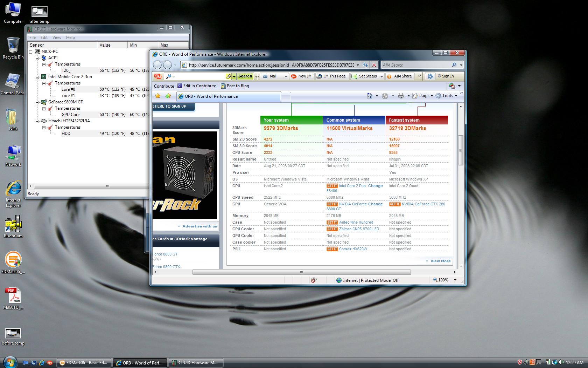588x368 pixels.
Task: Click the AIM Share button
Action: (399, 76)
